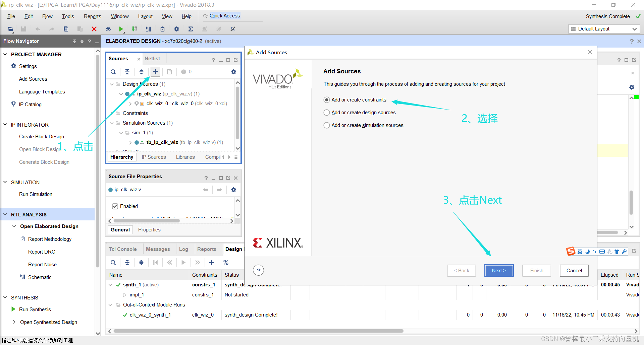Click the green Run flow arrow icon

pos(121,29)
